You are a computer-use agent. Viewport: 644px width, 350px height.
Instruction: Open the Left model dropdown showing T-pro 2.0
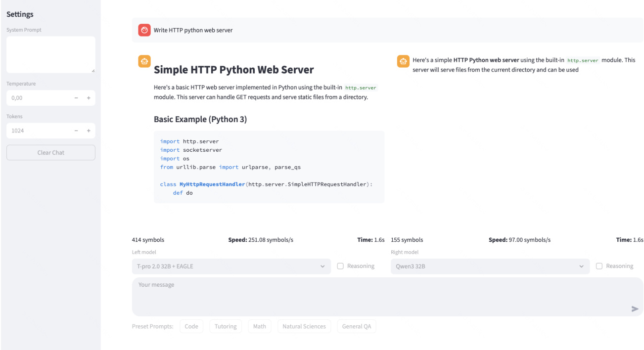tap(230, 266)
